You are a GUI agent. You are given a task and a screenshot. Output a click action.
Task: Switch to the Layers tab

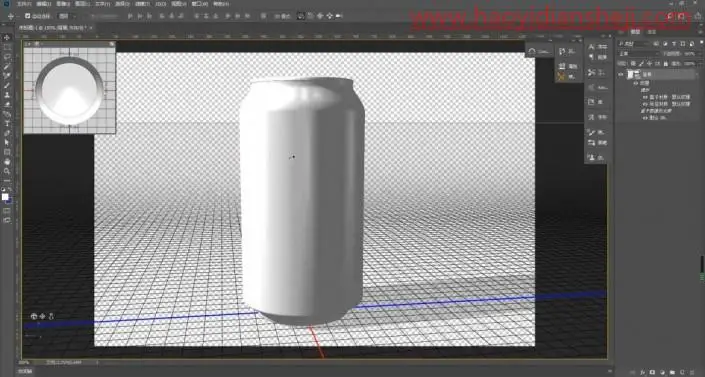pos(636,32)
